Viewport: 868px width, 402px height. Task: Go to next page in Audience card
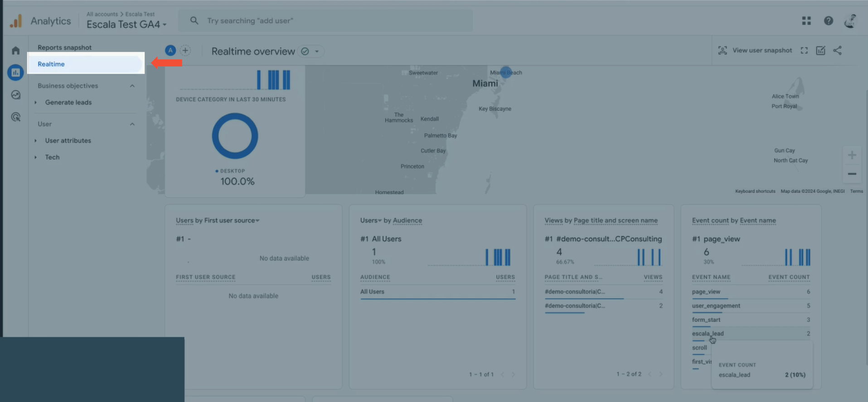pyautogui.click(x=513, y=374)
